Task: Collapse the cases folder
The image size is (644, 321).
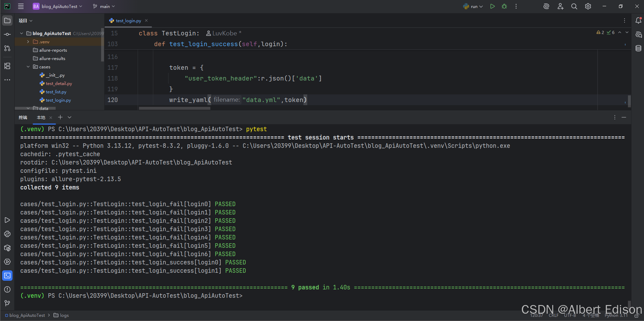Action: 28,67
